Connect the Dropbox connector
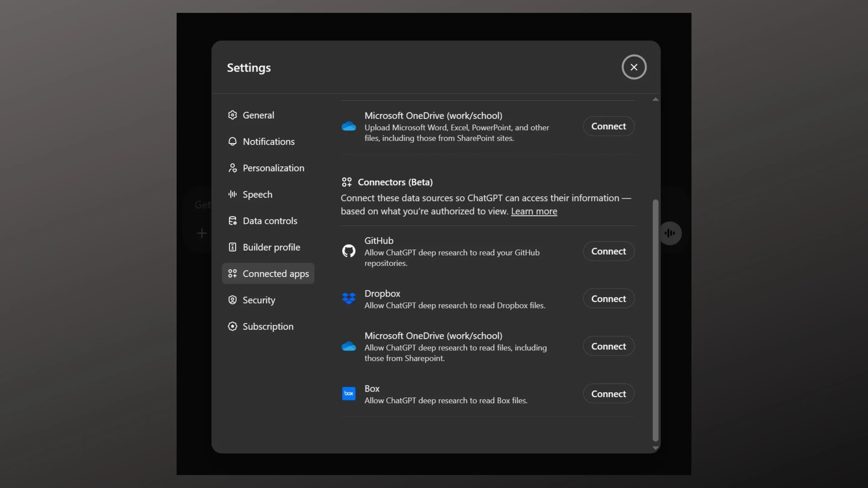Viewport: 868px width, 488px height. pos(609,299)
